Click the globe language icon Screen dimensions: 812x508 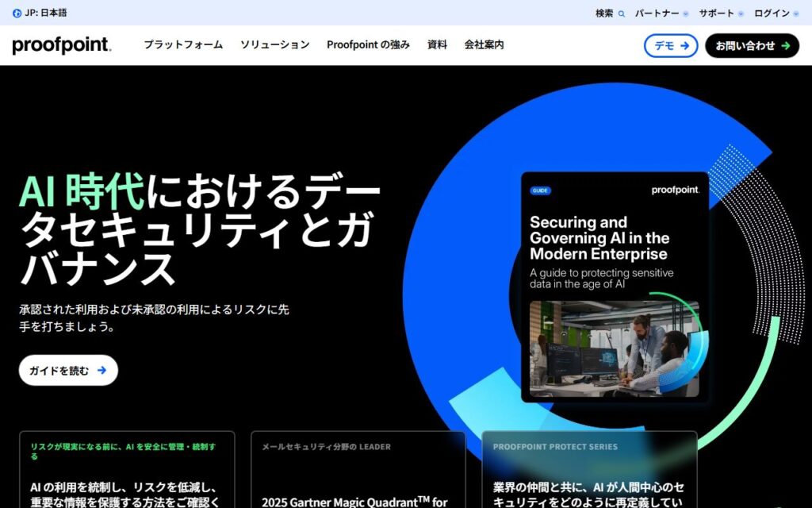[x=17, y=13]
